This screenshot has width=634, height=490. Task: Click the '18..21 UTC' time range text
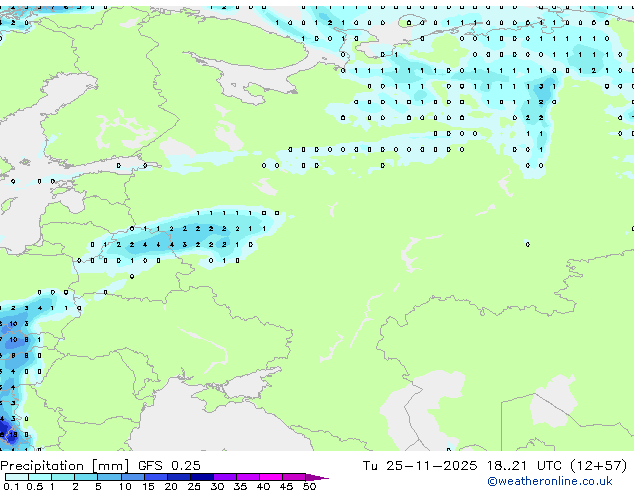(524, 466)
